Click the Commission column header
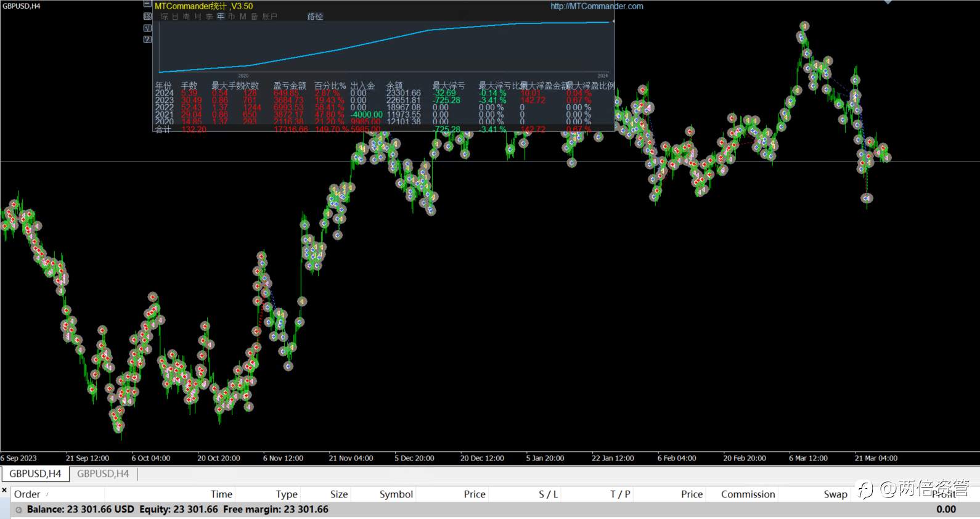The width and height of the screenshot is (980, 519). pyautogui.click(x=748, y=494)
